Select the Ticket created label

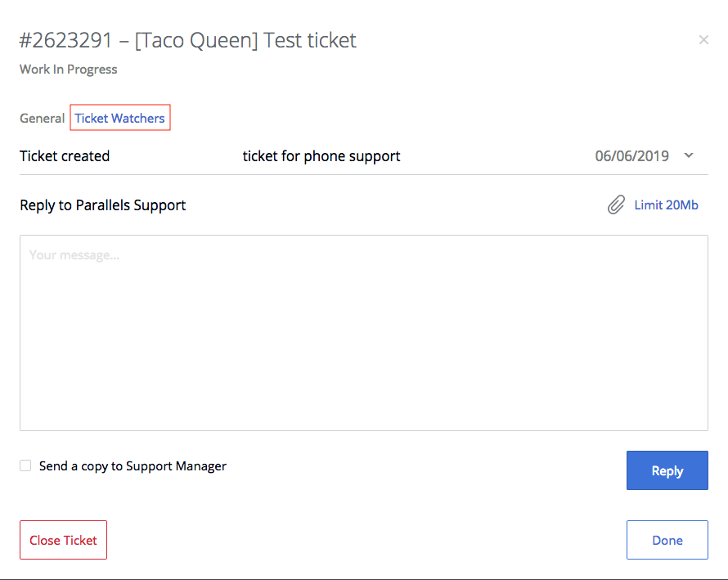(x=65, y=156)
